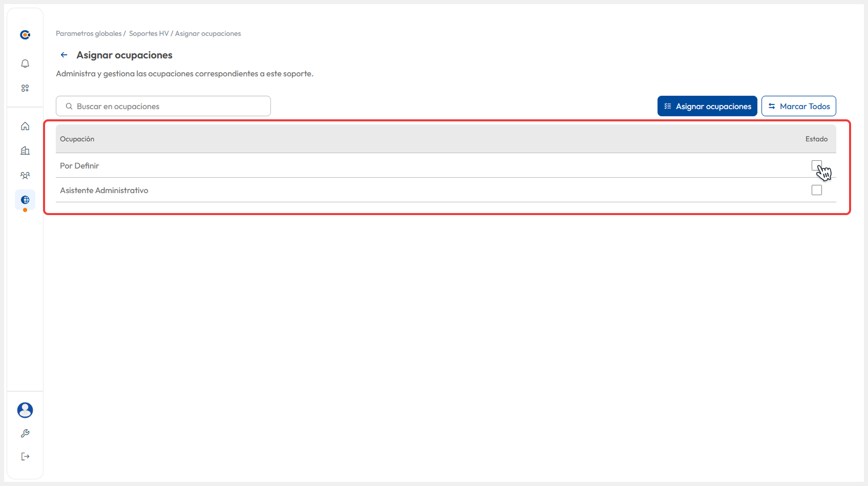Open the company building icon in sidebar
Screen dimensions: 868x486
[25, 151]
